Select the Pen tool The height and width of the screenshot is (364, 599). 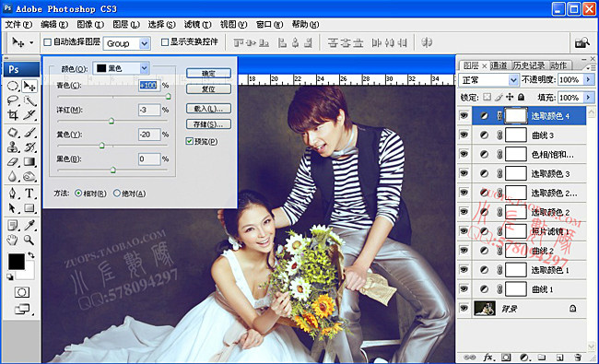click(x=13, y=194)
